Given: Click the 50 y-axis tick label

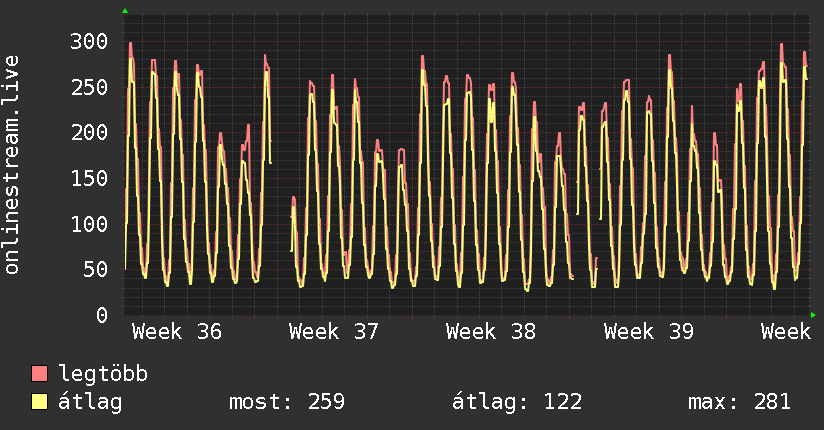Looking at the screenshot, I should click(x=96, y=270).
